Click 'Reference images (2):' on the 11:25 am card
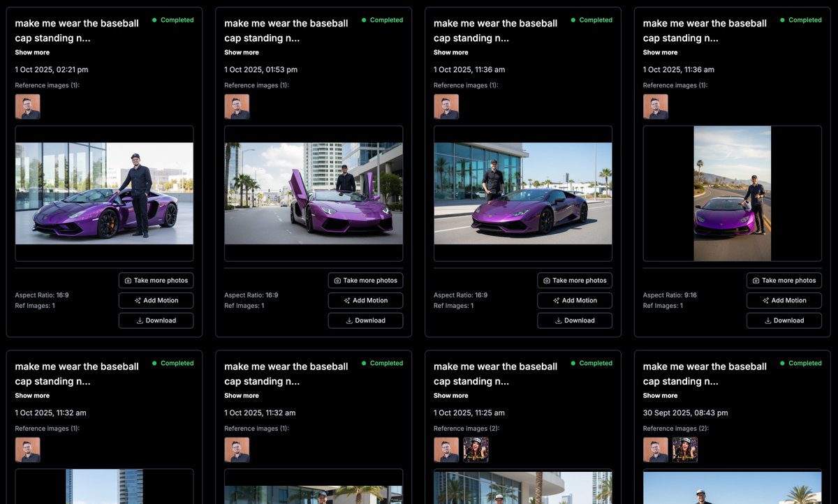This screenshot has height=504, width=838. click(x=466, y=429)
